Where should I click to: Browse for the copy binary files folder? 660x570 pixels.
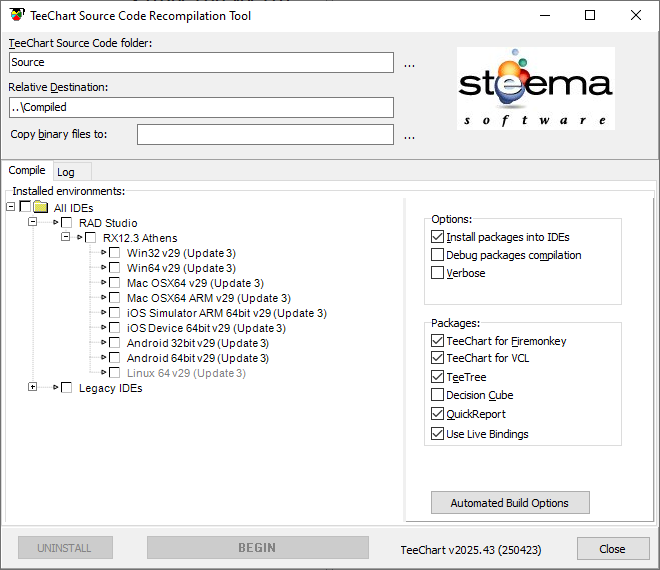(409, 137)
